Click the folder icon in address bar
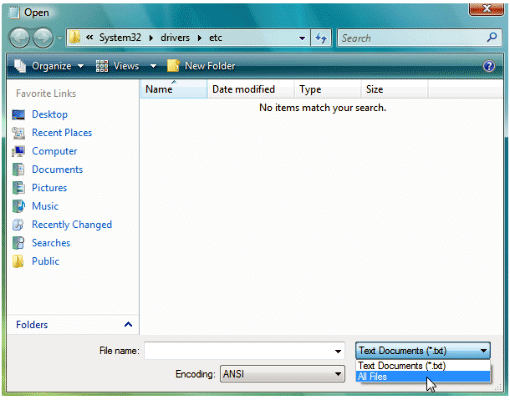Viewport: 510px width, 400px height. point(75,38)
